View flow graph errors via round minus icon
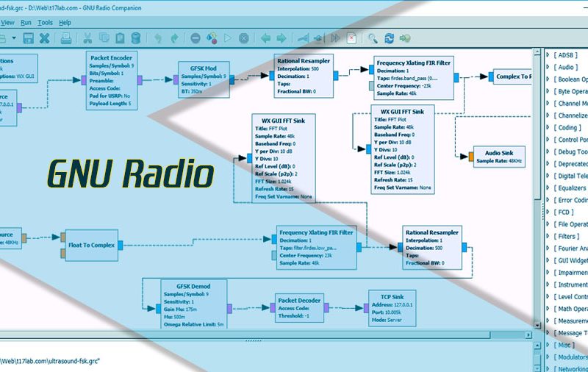The width and height of the screenshot is (588, 372). pos(196,38)
